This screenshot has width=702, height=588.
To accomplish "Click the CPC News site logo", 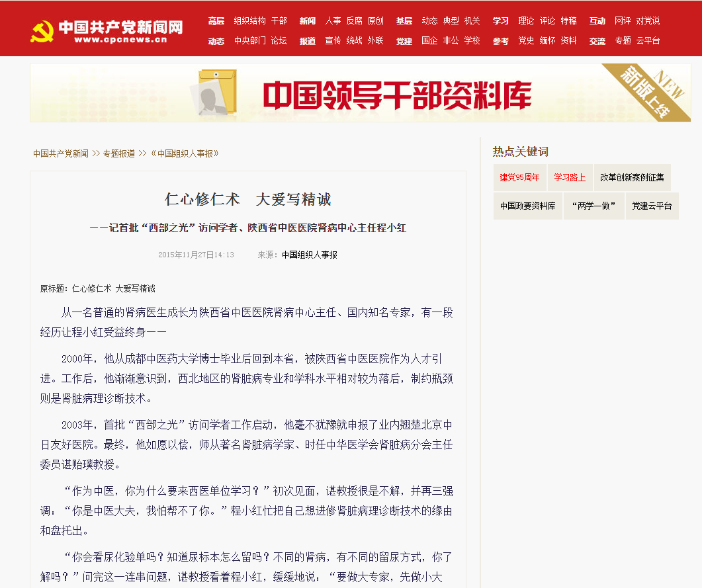I will click(x=107, y=31).
